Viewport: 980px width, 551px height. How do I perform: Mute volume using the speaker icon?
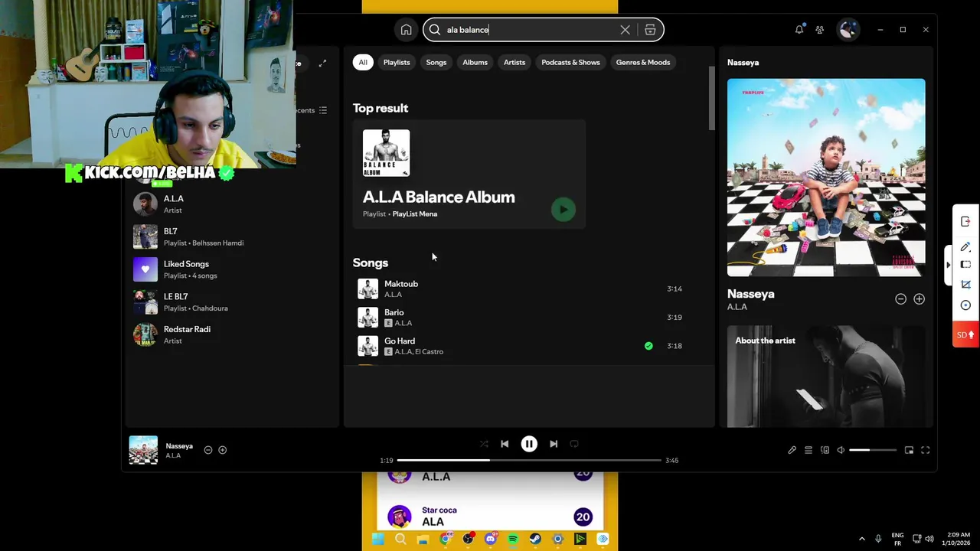[841, 450]
